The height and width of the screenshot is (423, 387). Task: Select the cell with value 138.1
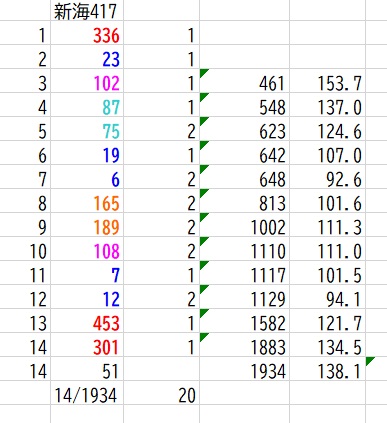point(327,371)
